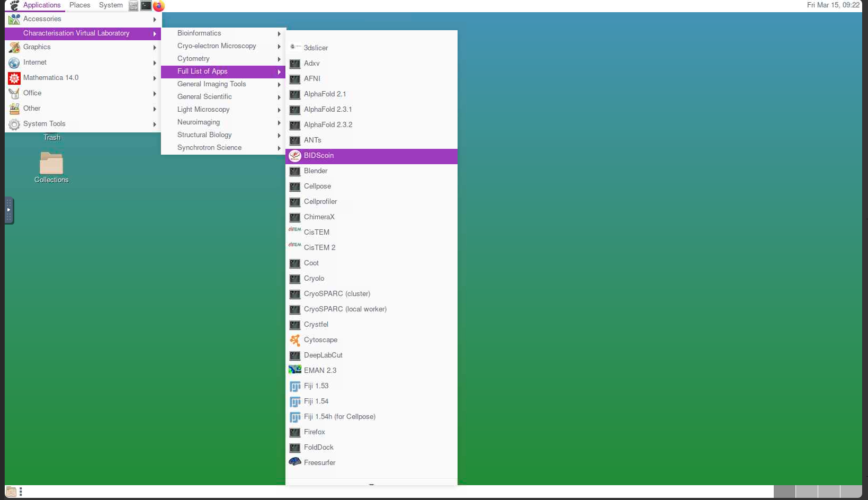The image size is (868, 500).
Task: Toggle the side panel handle on left edge
Action: pos(9,211)
